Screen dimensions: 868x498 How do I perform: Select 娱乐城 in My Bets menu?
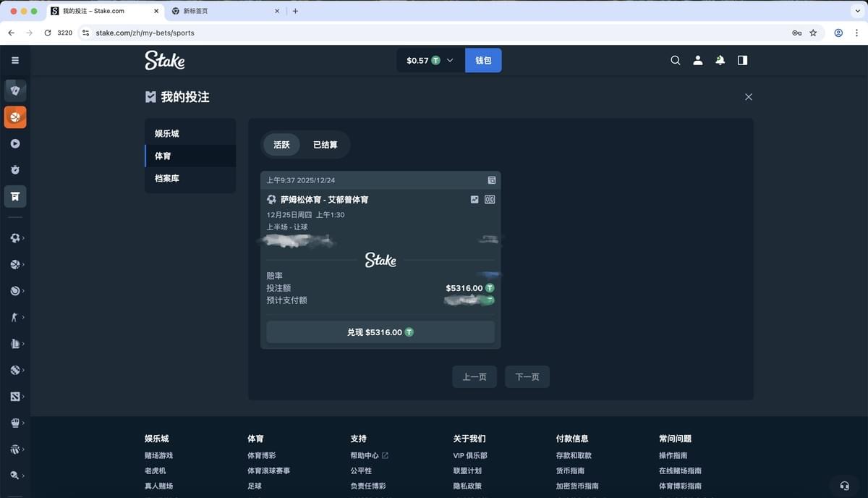point(190,134)
